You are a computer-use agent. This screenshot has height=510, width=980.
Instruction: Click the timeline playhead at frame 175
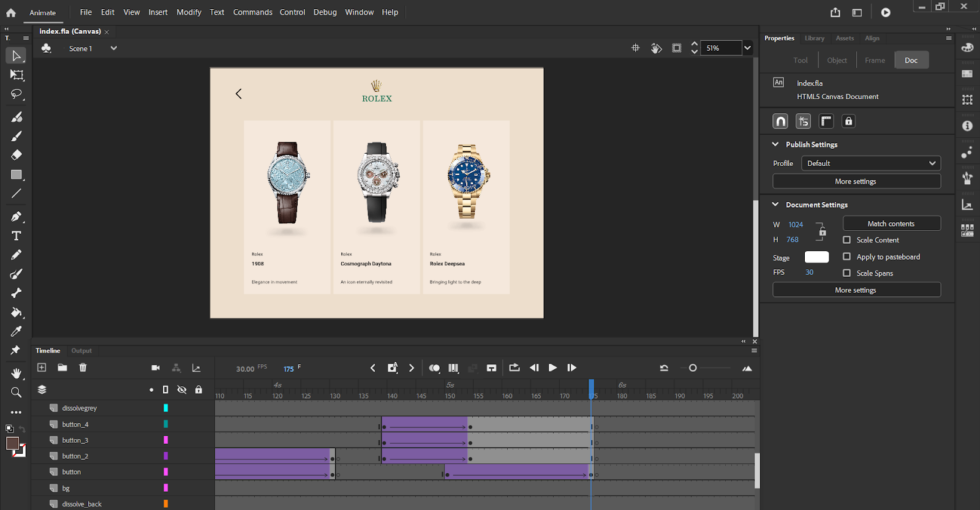pyautogui.click(x=591, y=389)
